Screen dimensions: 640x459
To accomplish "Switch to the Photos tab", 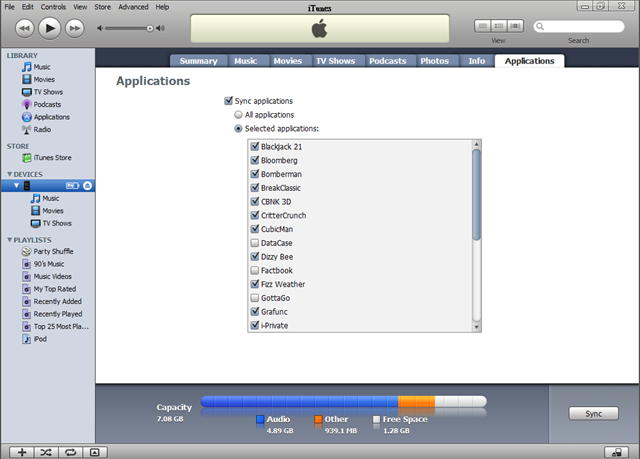I will [x=435, y=61].
